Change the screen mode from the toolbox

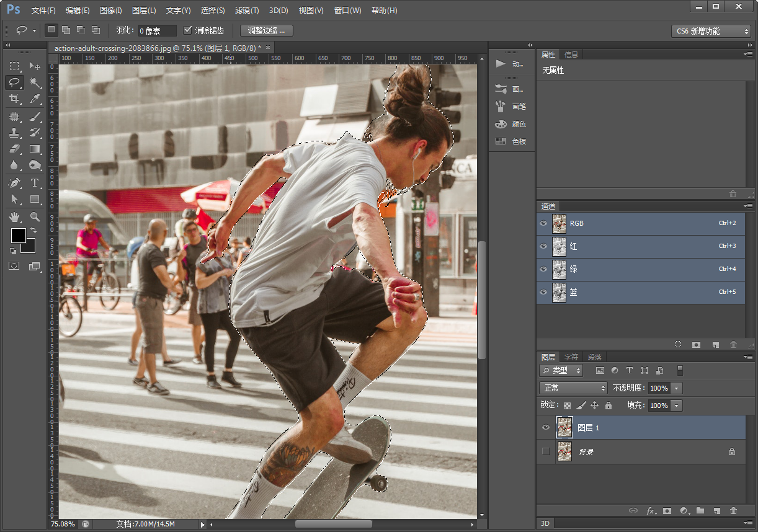[34, 265]
